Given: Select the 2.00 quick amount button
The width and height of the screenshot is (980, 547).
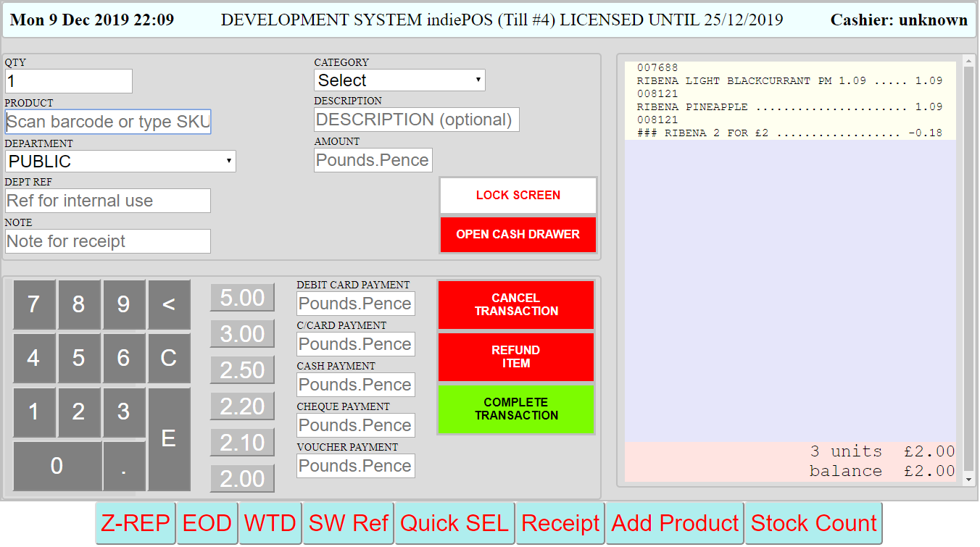Looking at the screenshot, I should pos(242,479).
